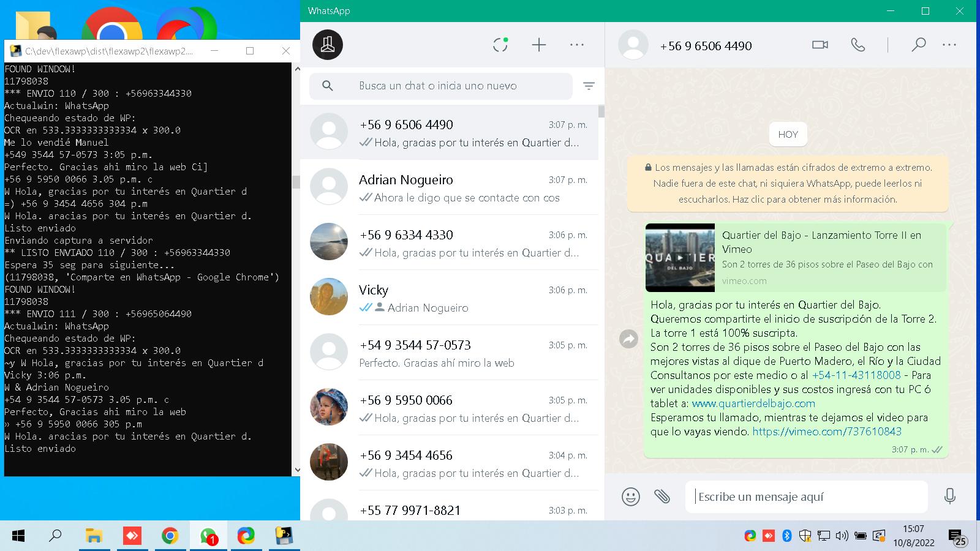The width and height of the screenshot is (980, 551).
Task: Start a voice call in the open chat
Action: tap(858, 45)
